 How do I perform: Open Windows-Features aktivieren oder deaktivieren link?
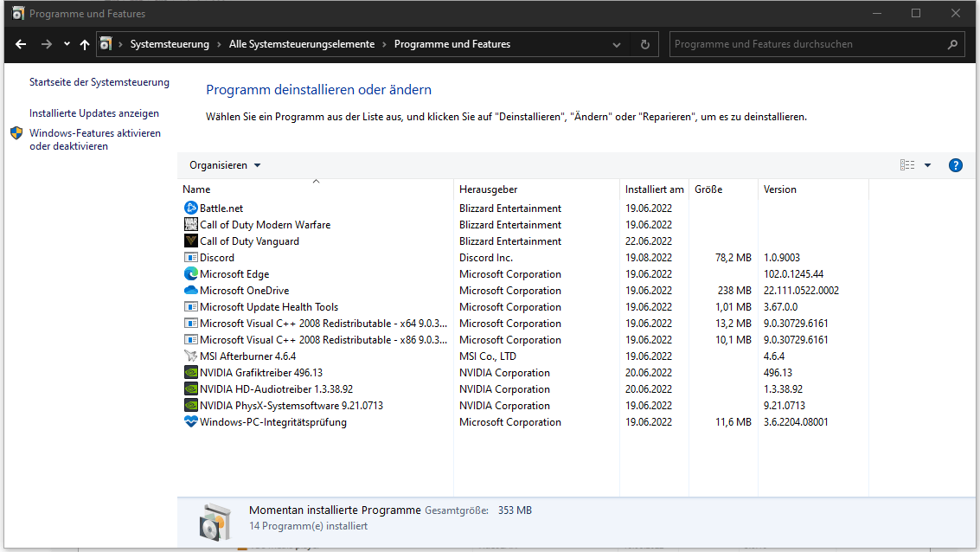95,139
